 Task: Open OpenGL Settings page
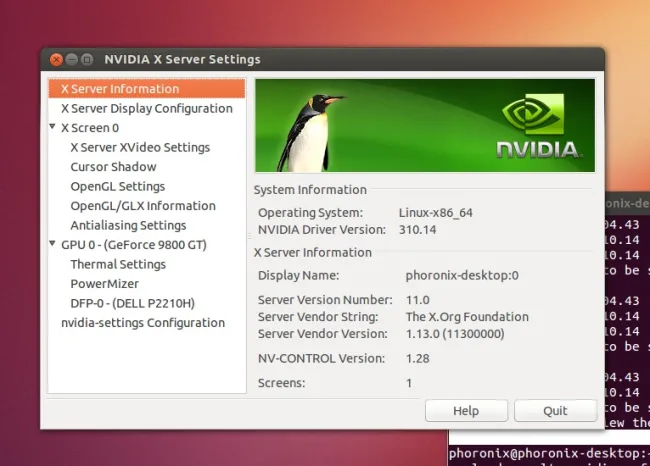(x=117, y=186)
